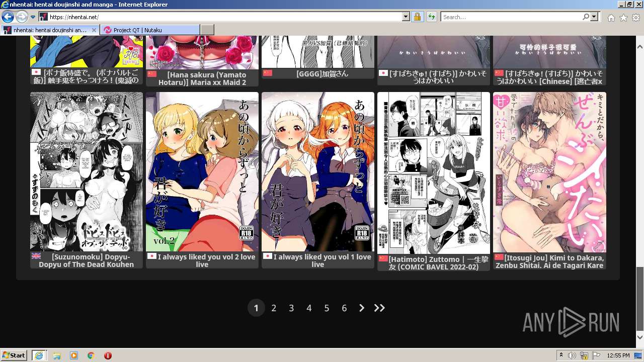Open the recent pages dropdown beside Forward
This screenshot has width=644, height=362.
[x=33, y=17]
